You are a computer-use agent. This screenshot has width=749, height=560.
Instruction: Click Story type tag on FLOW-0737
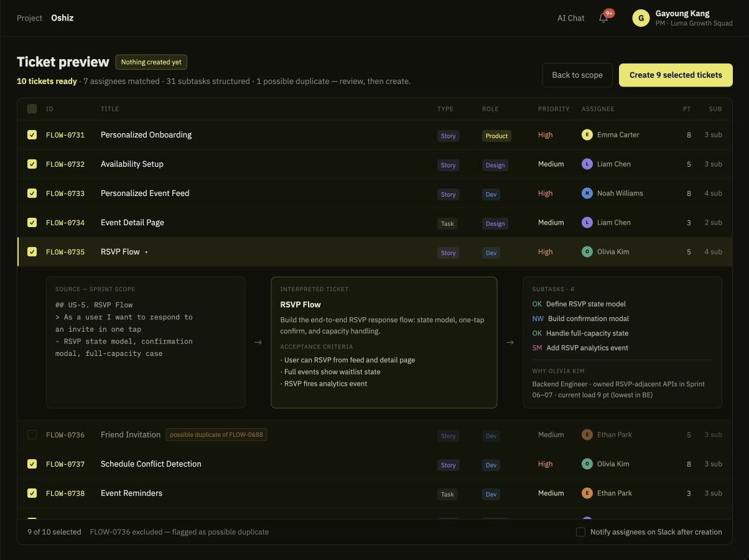[448, 465]
